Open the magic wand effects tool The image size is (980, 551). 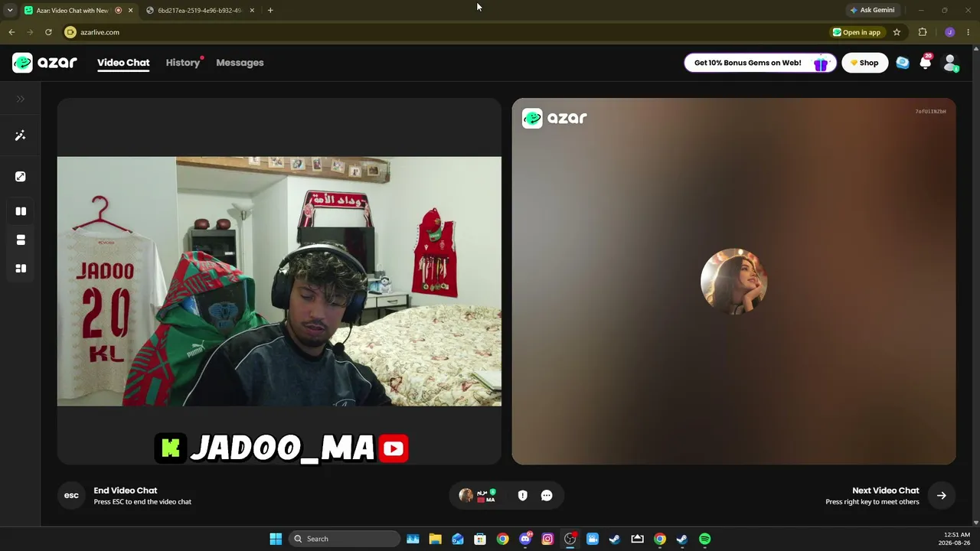pyautogui.click(x=21, y=135)
